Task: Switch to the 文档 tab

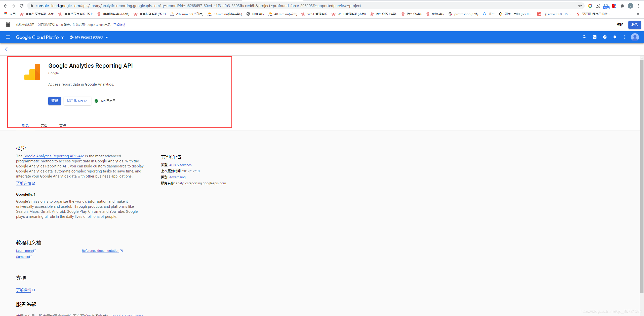Action: (44, 125)
